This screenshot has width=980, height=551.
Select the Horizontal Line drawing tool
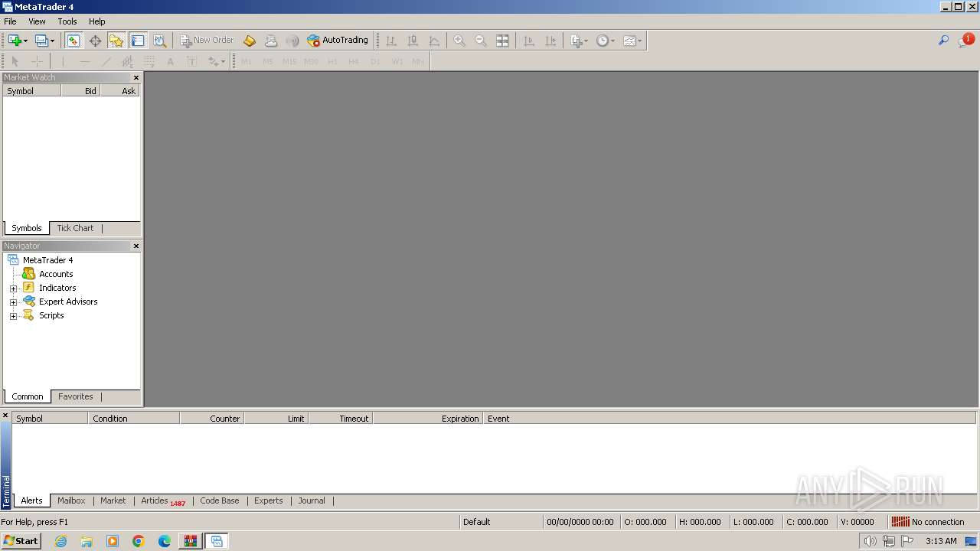84,61
